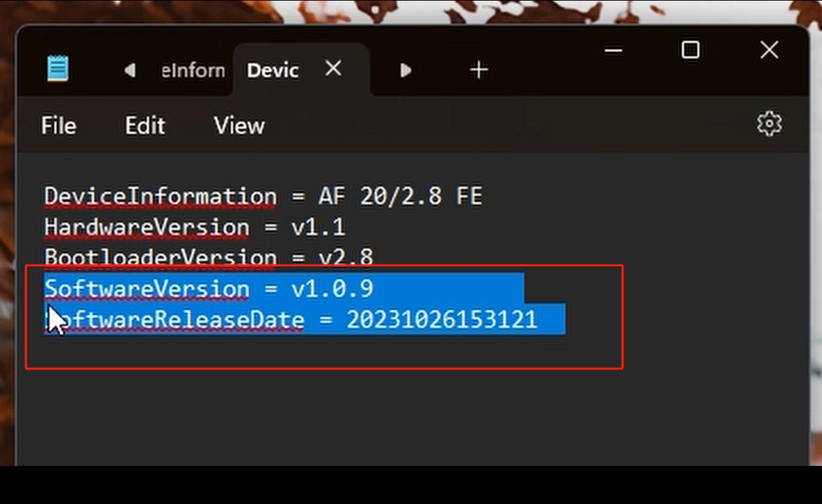The height and width of the screenshot is (504, 822).
Task: Switch to the eInform tab
Action: [193, 70]
